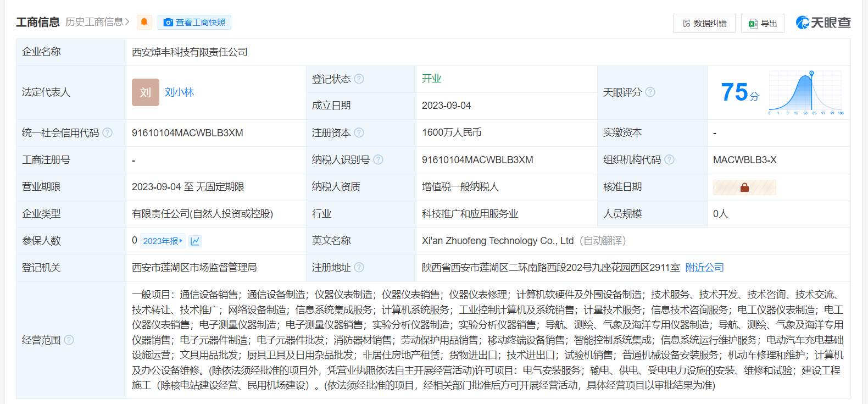Image resolution: width=868 pixels, height=404 pixels.
Task: Click establishment date 2023-09-04
Action: (446, 106)
